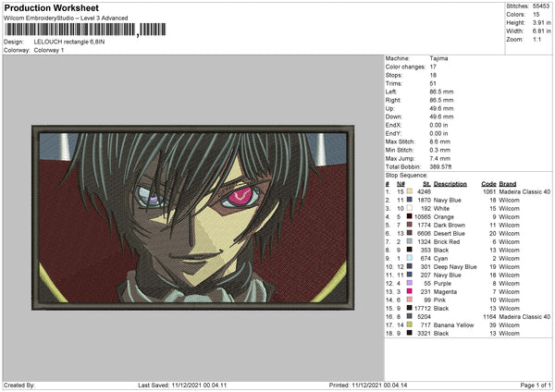Pick the Purple color swatch

click(x=410, y=283)
